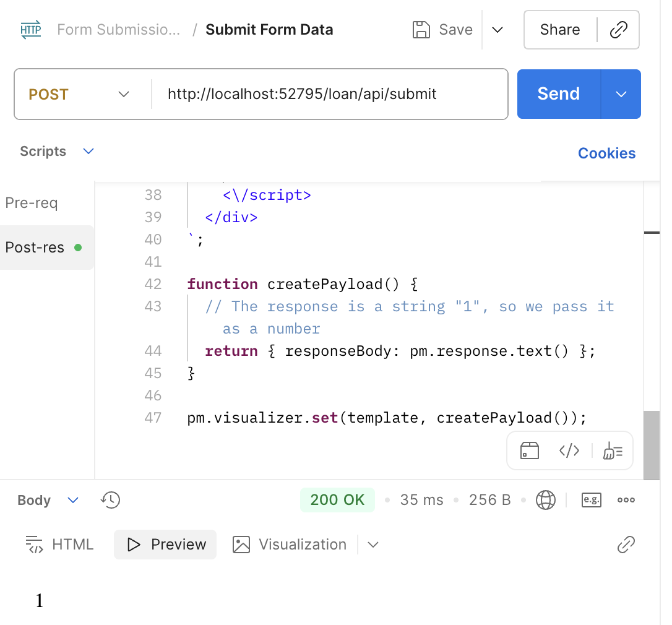This screenshot has height=625, width=672.
Task: Switch to the Pre-req script tab
Action: coord(32,203)
